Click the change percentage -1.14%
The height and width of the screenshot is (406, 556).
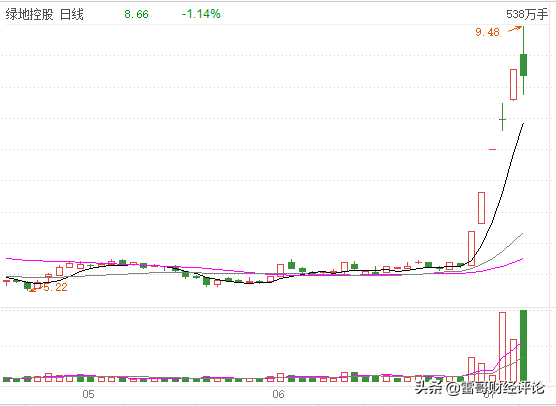(201, 14)
